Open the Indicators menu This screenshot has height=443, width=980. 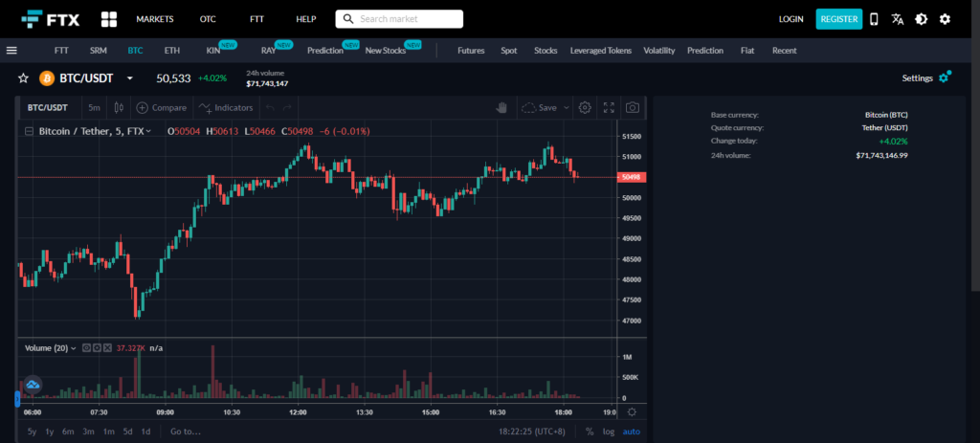tap(226, 107)
